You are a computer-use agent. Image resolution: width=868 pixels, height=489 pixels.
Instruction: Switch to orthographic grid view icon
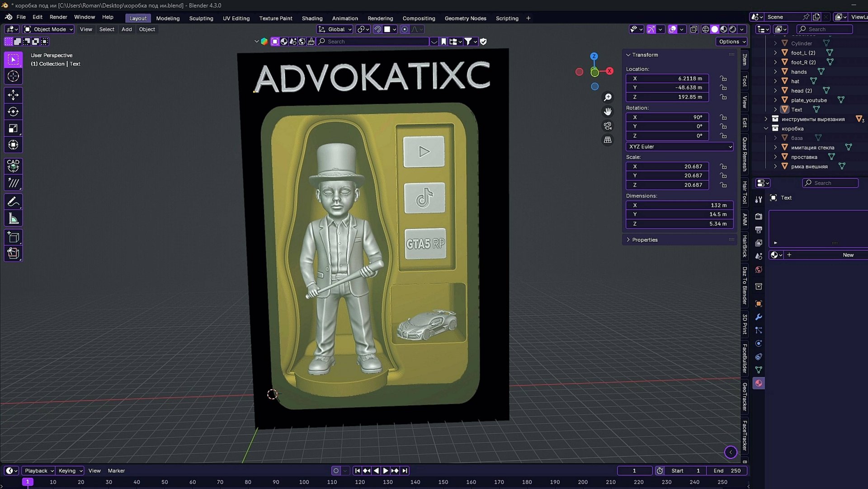(608, 140)
